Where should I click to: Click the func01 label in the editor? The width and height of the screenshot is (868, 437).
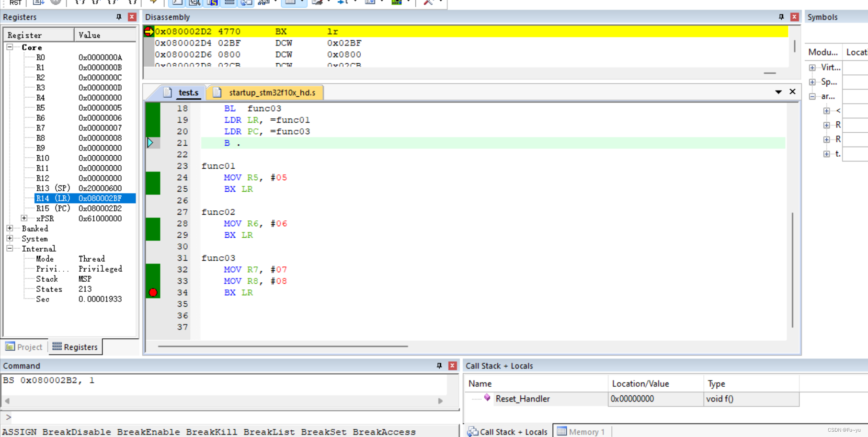pyautogui.click(x=218, y=166)
